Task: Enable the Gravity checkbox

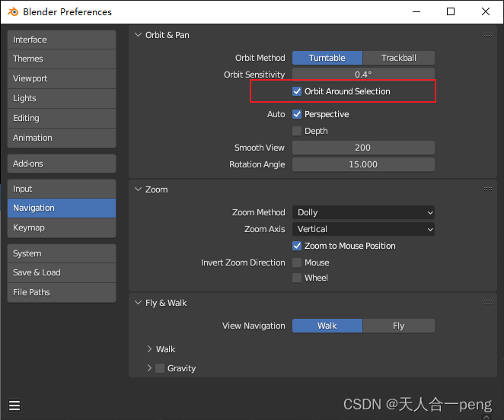Action: tap(160, 368)
